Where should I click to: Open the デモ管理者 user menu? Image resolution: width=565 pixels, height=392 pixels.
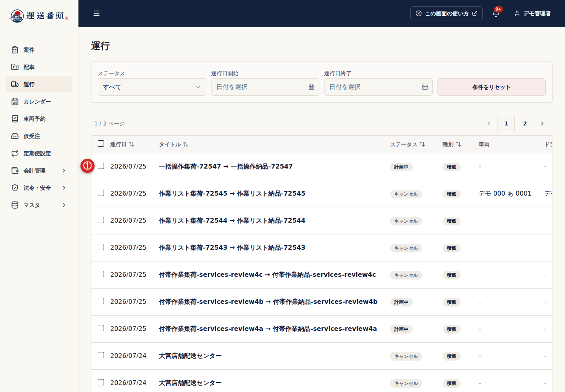[x=532, y=13]
